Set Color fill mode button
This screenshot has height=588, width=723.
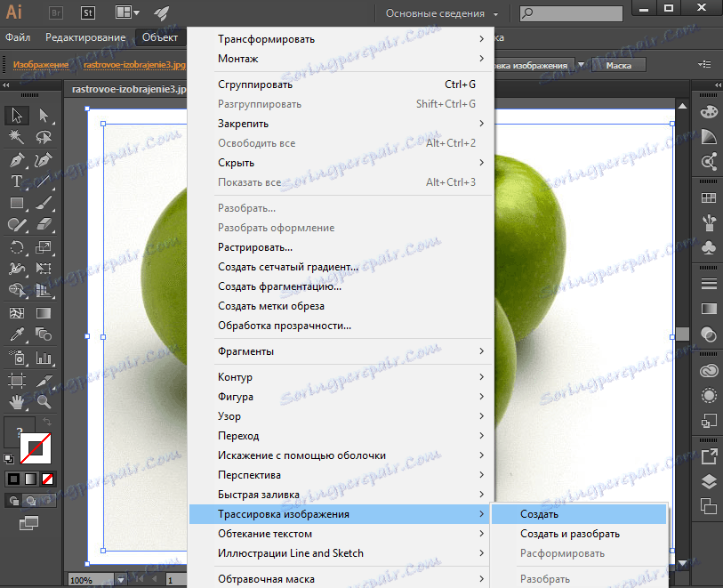point(13,479)
